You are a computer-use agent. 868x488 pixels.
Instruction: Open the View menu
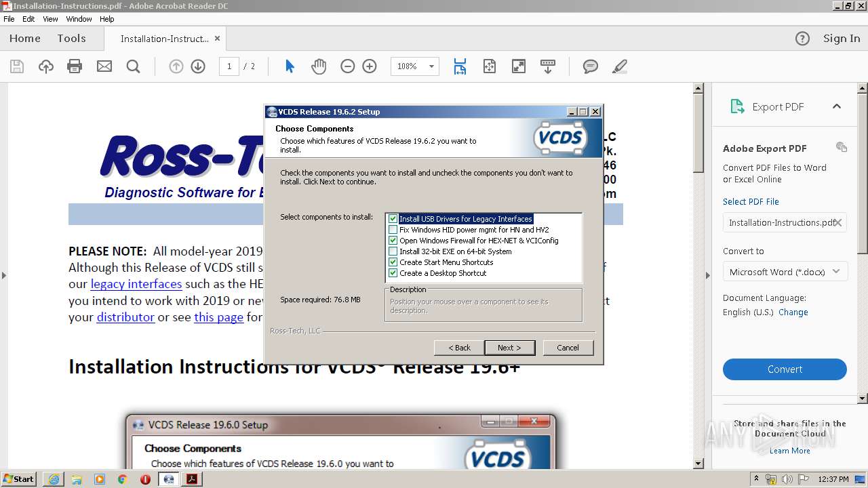click(50, 19)
